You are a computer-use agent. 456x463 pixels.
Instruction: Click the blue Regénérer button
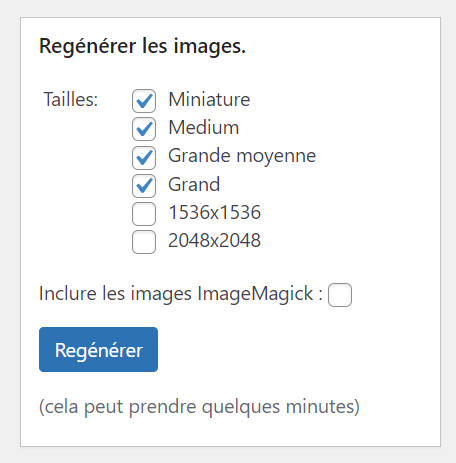point(98,349)
